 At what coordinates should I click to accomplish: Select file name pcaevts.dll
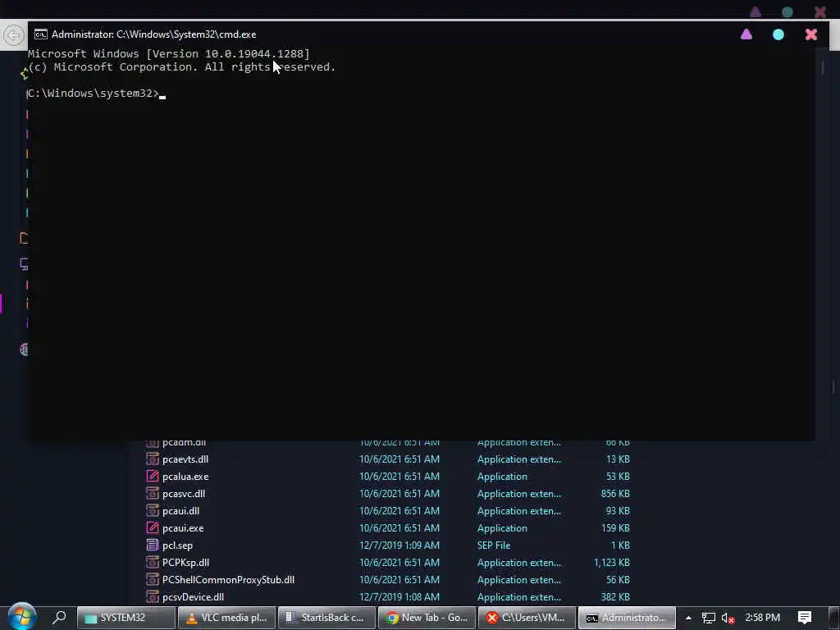185,459
